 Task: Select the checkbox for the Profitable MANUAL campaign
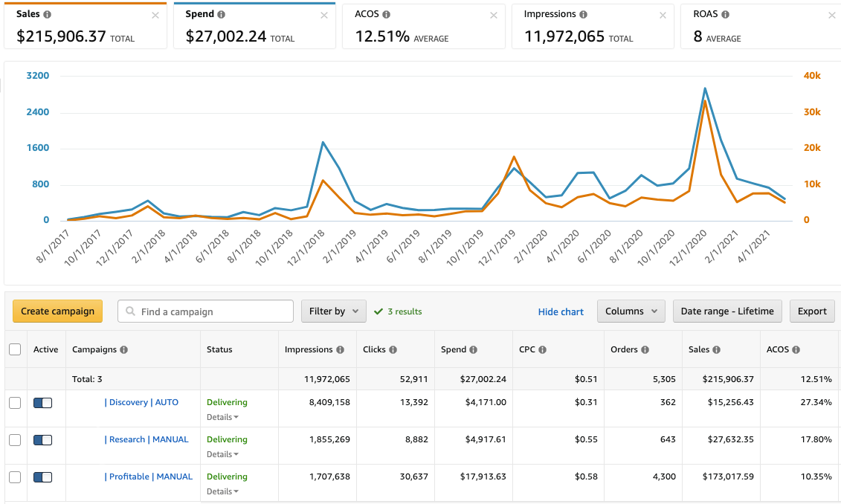(x=15, y=476)
